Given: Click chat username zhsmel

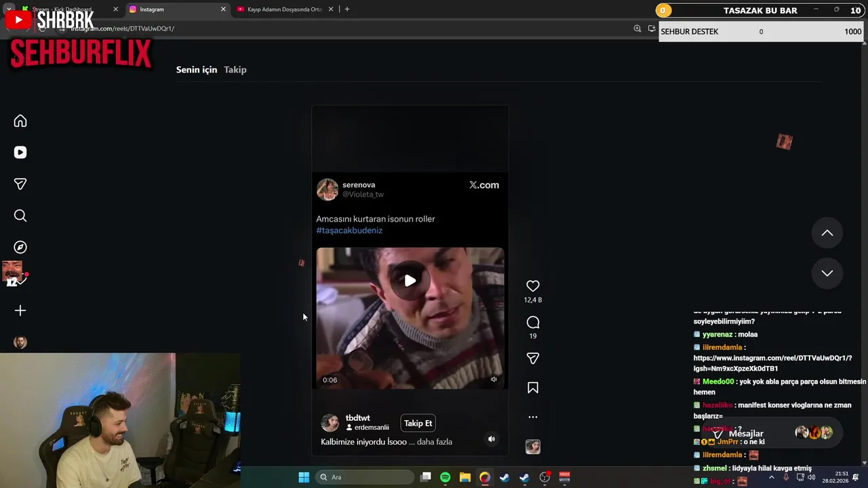Looking at the screenshot, I should pyautogui.click(x=715, y=468).
